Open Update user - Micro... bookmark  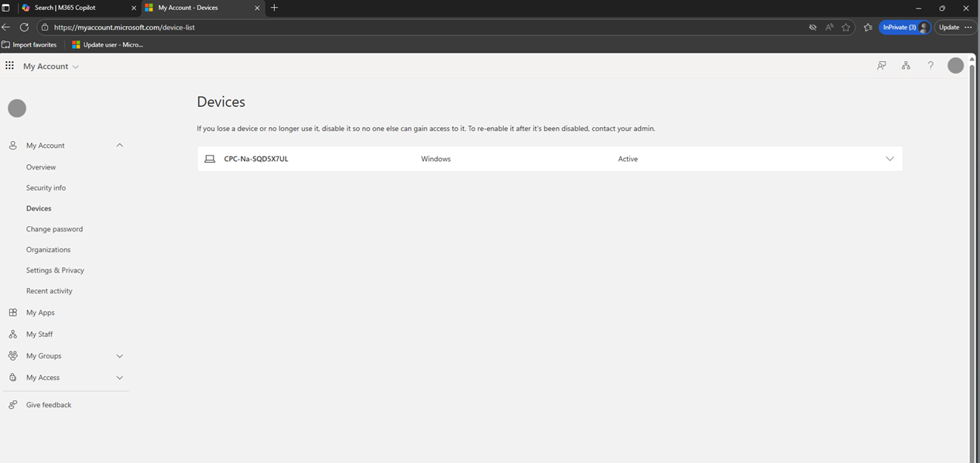point(108,45)
